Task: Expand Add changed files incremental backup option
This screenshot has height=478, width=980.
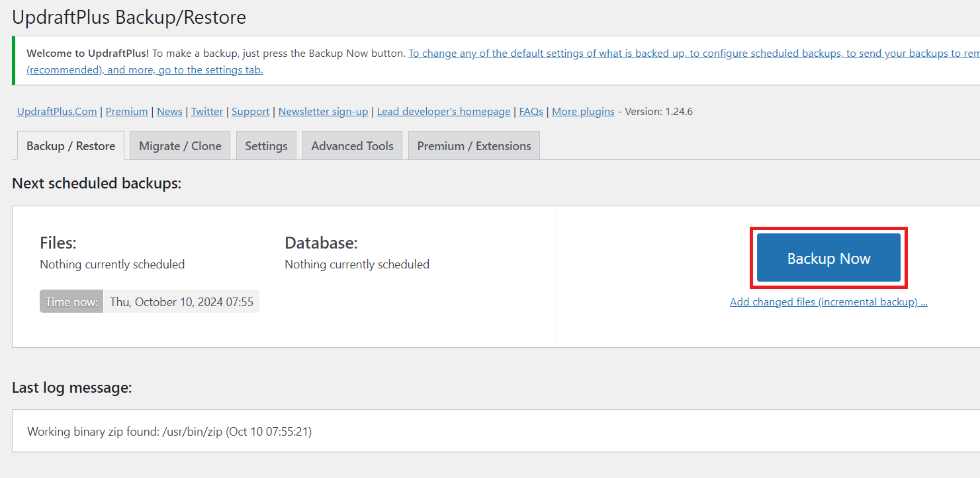Action: pos(828,301)
